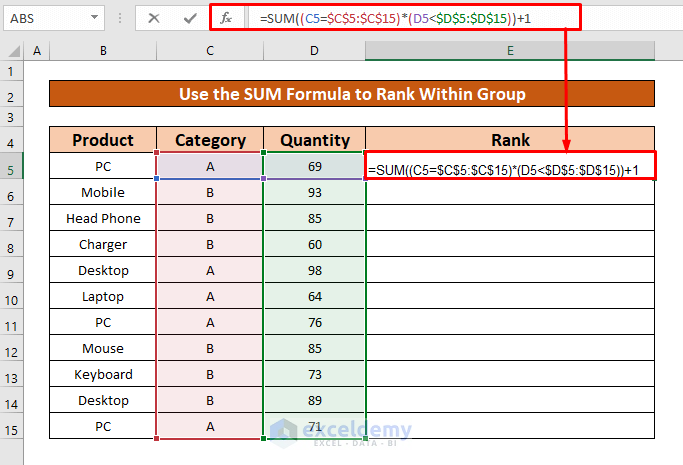Select column A header

37,51
